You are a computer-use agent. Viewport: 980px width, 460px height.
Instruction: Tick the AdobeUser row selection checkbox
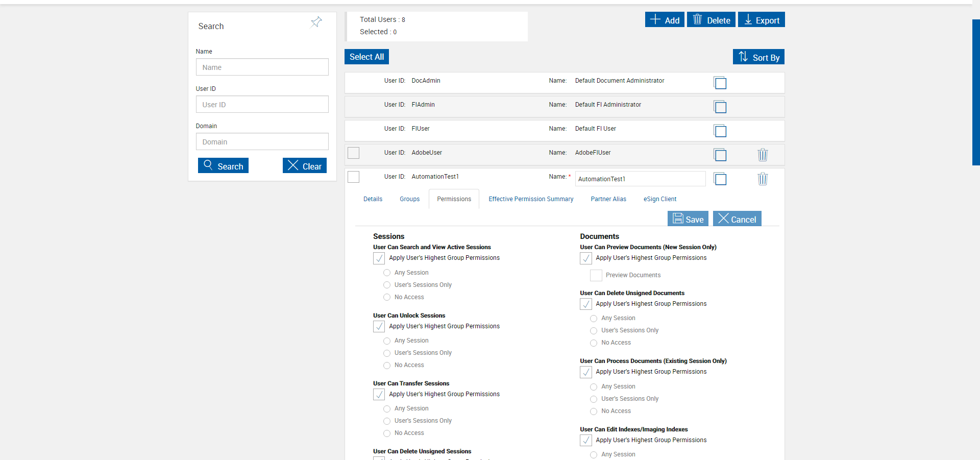(x=353, y=153)
